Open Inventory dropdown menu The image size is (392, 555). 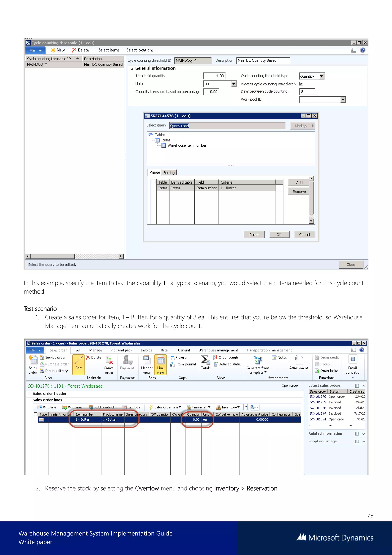(228, 407)
